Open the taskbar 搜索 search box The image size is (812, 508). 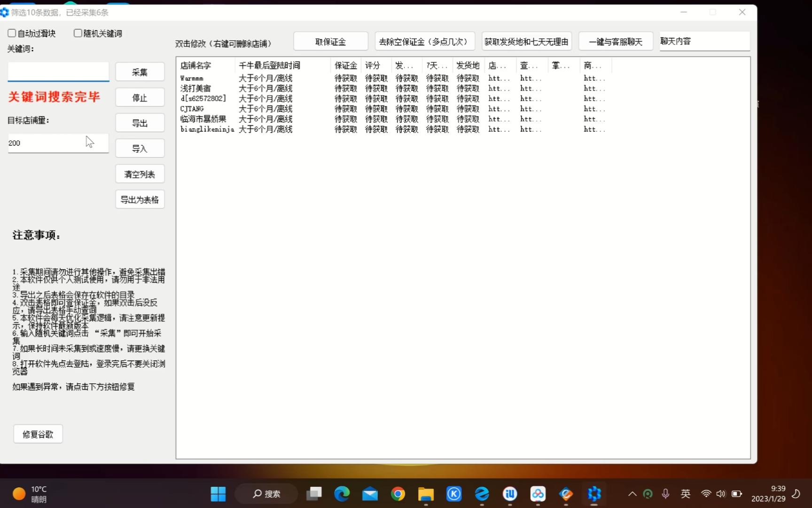pos(266,494)
